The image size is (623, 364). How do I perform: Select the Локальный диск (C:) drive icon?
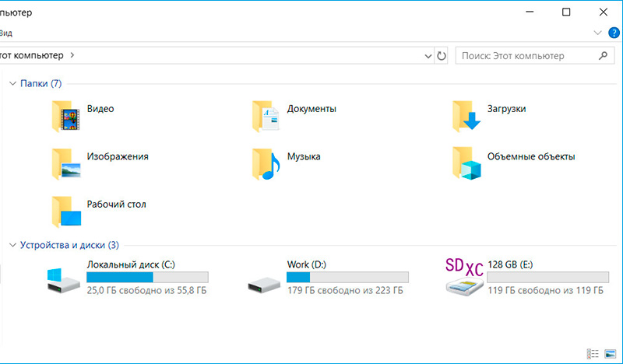pos(64,280)
